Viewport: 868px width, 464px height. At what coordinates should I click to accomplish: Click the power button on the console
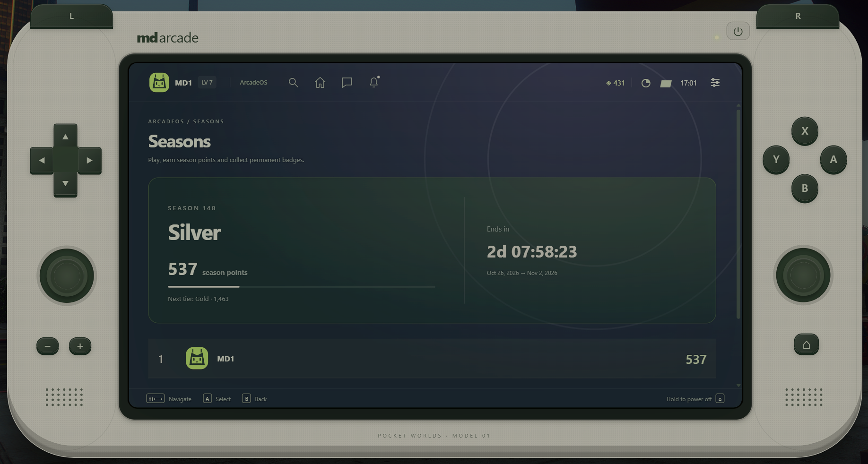point(738,31)
